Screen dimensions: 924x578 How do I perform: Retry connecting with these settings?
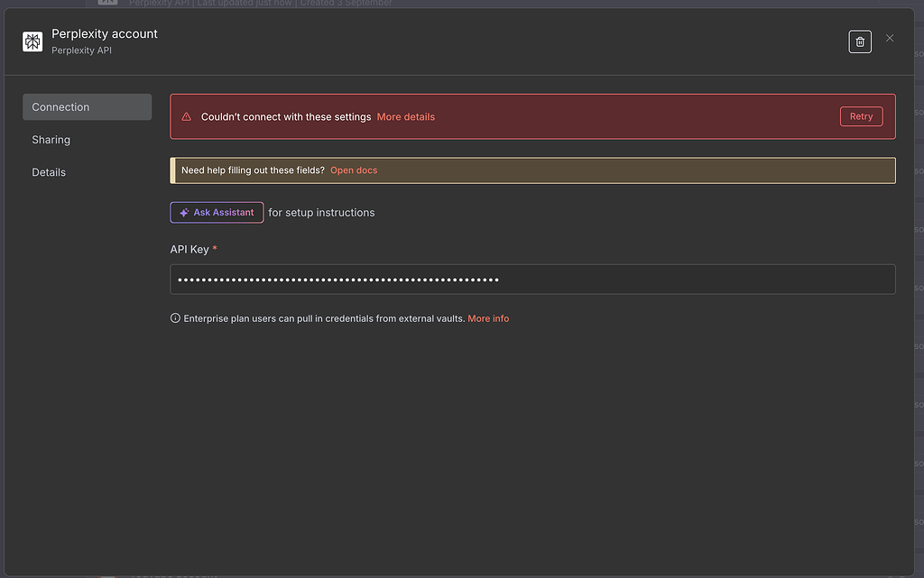(x=861, y=115)
